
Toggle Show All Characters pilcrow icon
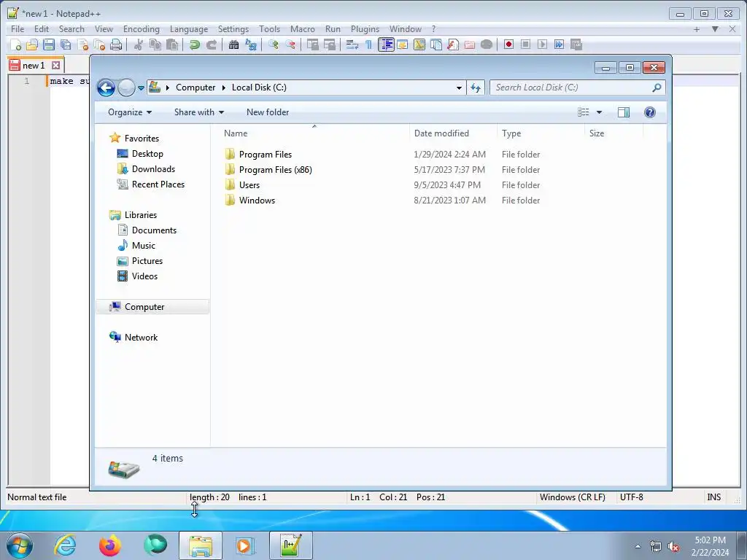click(368, 44)
